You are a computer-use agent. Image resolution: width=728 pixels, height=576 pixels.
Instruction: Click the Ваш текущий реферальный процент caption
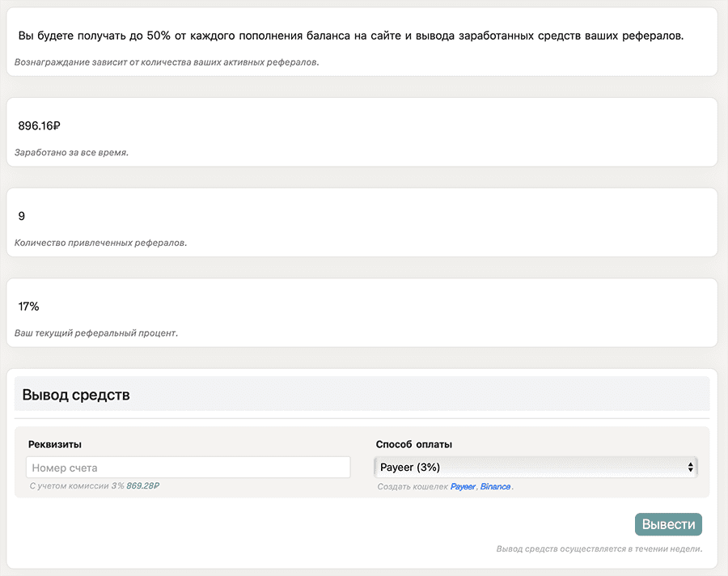(x=95, y=333)
